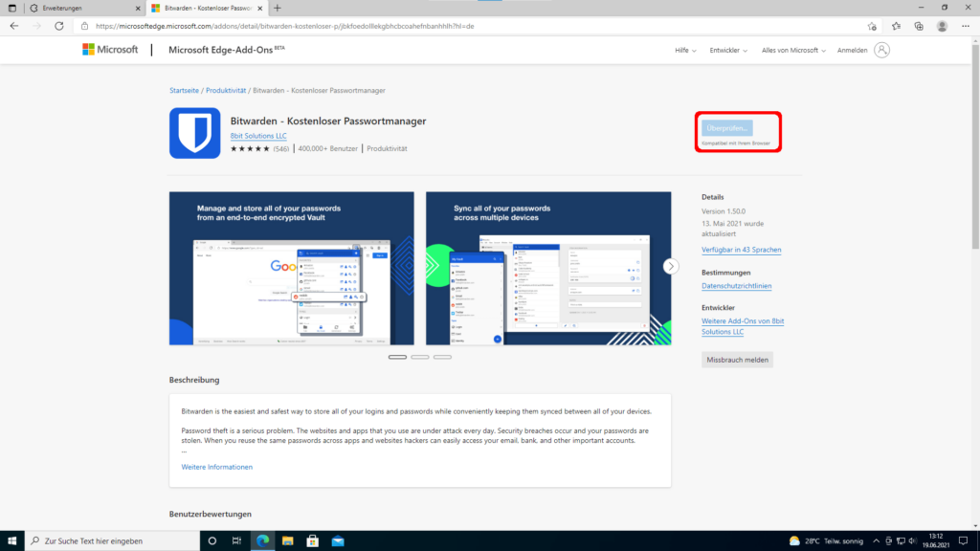Expand the Entwickler menu
This screenshot has height=551, width=980.
click(728, 50)
